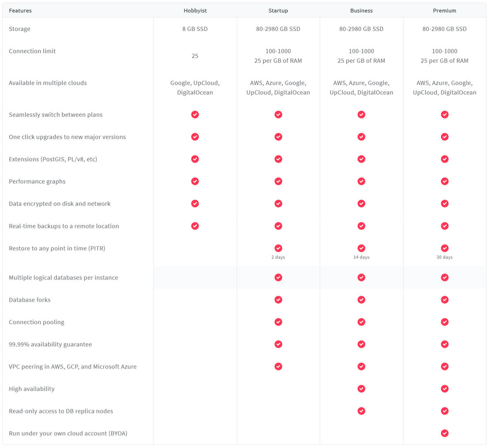The height and width of the screenshot is (448, 489).
Task: Click Business checkmark for One click upgrades row
Action: (x=361, y=137)
